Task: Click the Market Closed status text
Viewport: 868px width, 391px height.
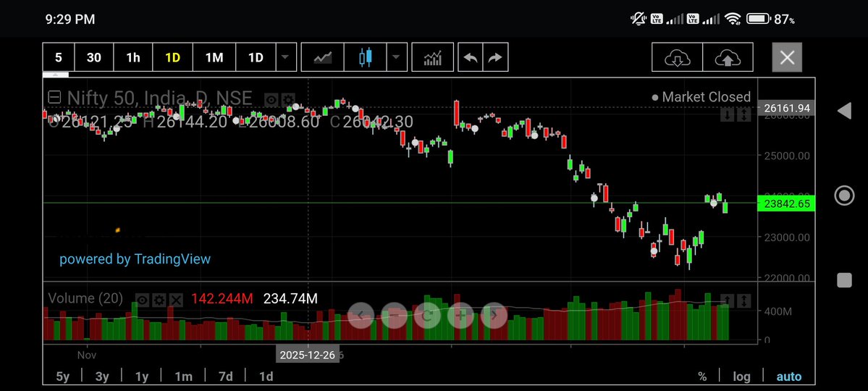Action: coord(706,97)
